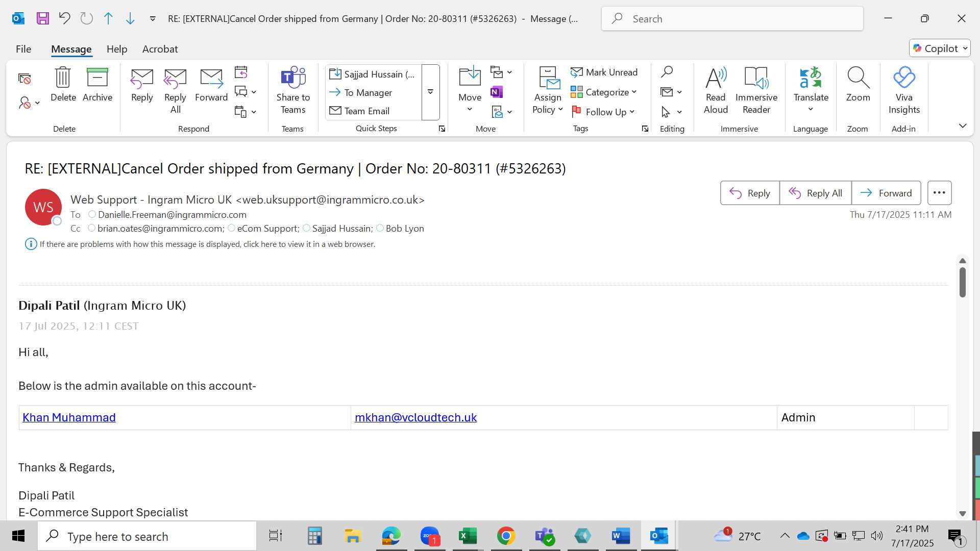Click the Search box in title bar
The height and width of the screenshot is (551, 980).
coord(732,19)
